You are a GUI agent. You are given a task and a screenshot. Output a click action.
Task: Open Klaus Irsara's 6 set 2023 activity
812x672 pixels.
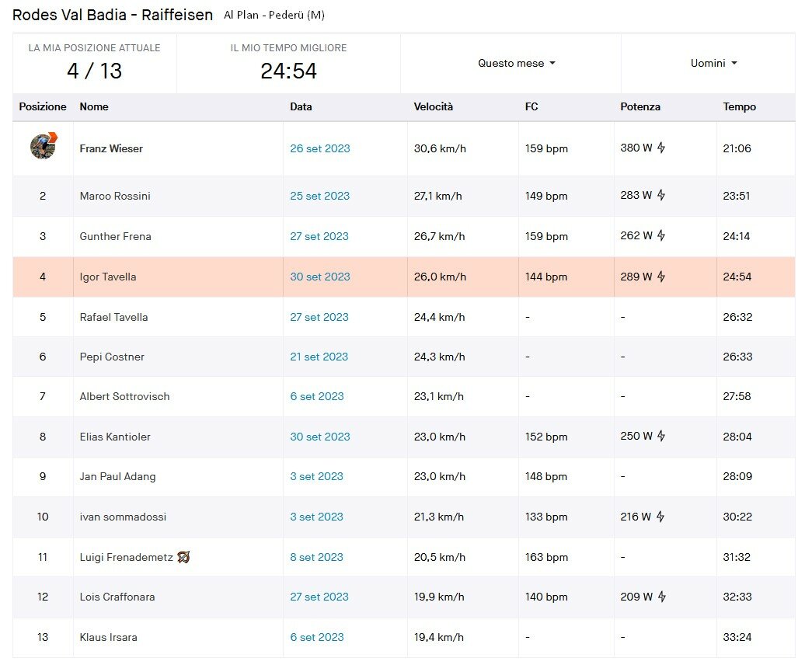pyautogui.click(x=316, y=637)
